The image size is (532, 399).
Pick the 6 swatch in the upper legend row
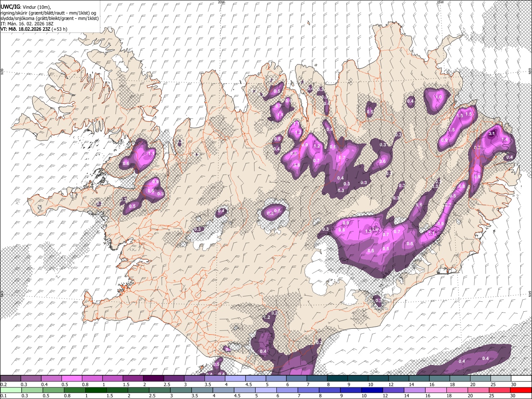(296, 379)
